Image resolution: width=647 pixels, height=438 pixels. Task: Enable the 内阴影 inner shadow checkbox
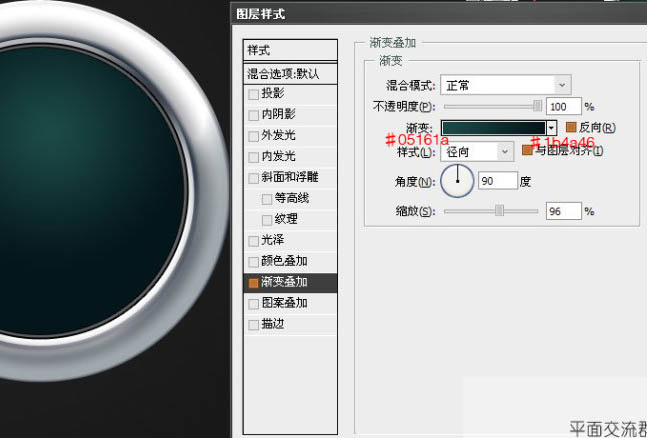(x=253, y=115)
